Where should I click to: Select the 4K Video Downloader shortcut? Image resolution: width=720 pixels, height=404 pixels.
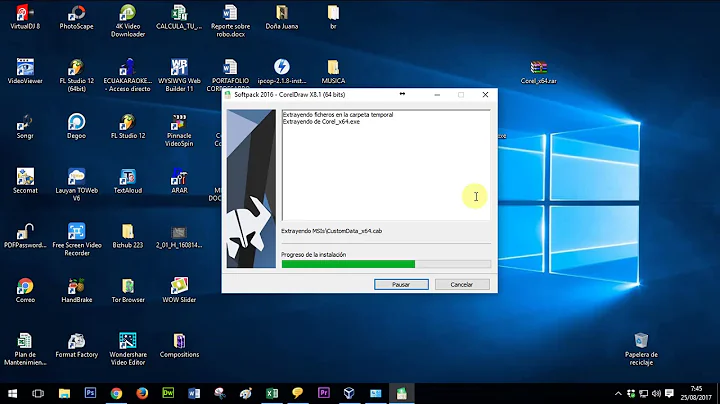tap(128, 21)
